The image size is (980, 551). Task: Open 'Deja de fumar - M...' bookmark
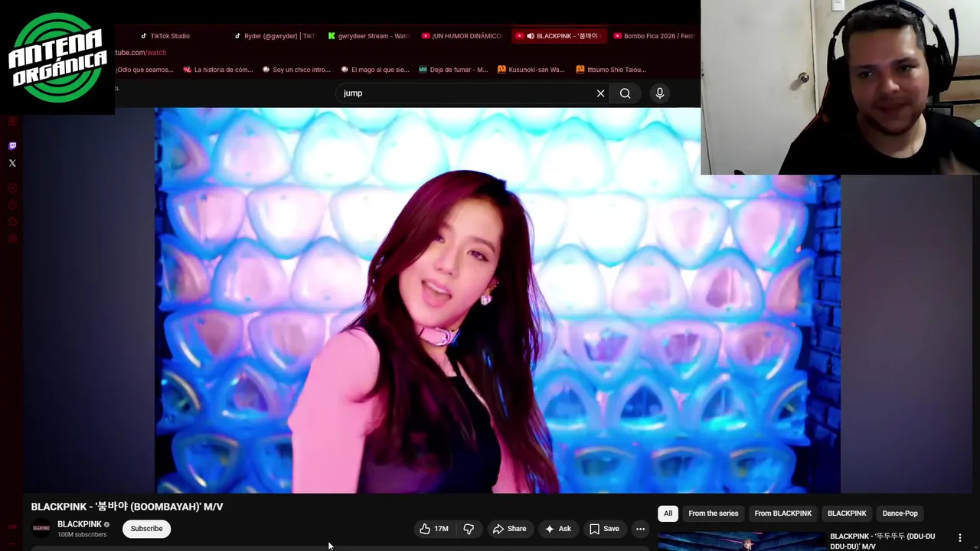pyautogui.click(x=453, y=70)
